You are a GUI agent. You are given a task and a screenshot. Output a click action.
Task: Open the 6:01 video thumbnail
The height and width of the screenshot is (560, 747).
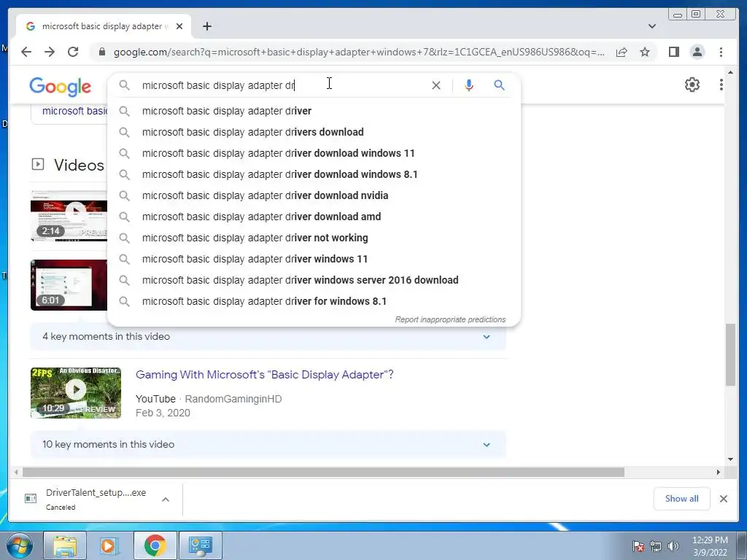69,285
